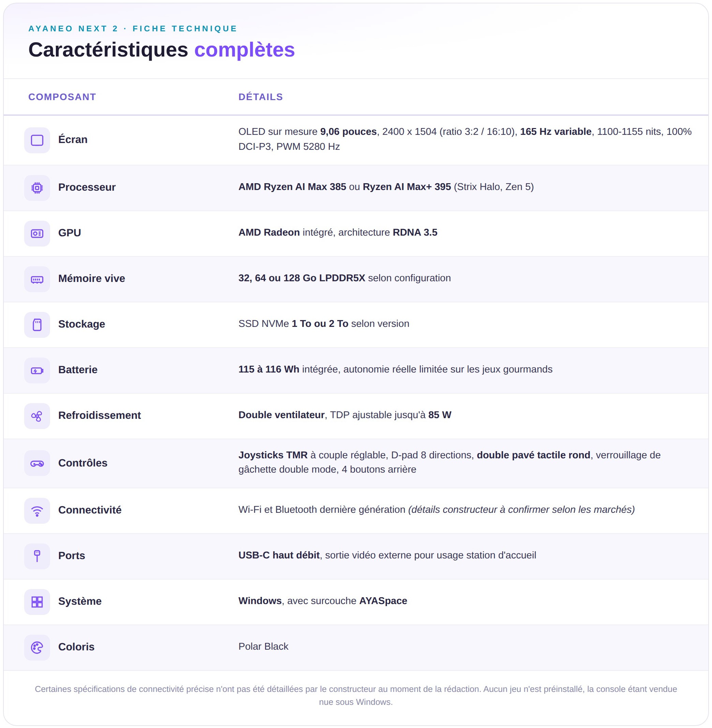The height and width of the screenshot is (728, 712).
Task: Click the Polar Black color value
Action: (x=263, y=646)
